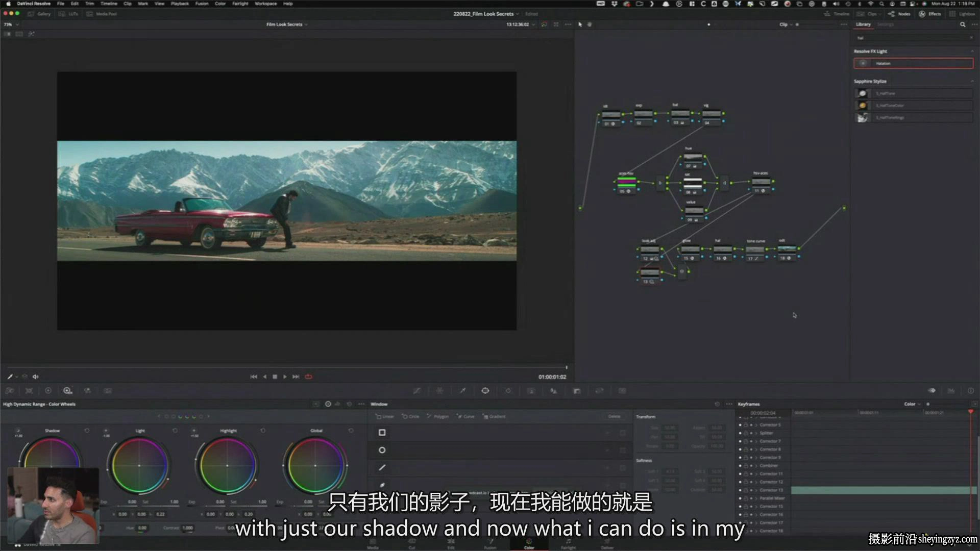Viewport: 980px width, 551px height.
Task: Select the Power Window palette icon
Action: [x=485, y=391]
